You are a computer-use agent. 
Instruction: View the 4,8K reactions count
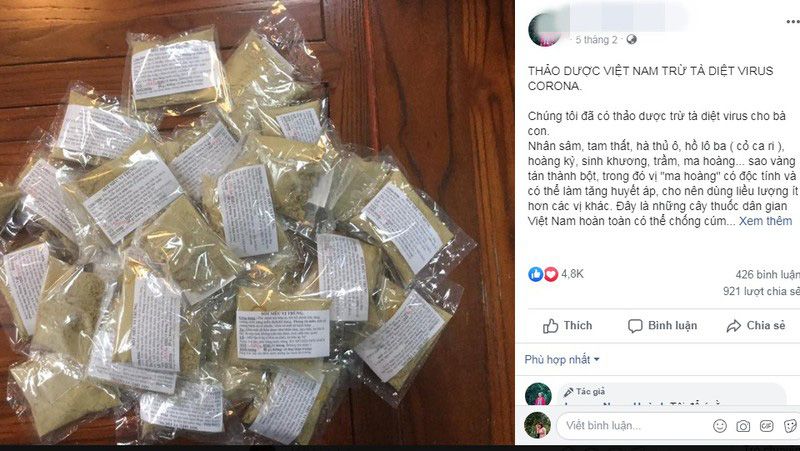coord(572,274)
